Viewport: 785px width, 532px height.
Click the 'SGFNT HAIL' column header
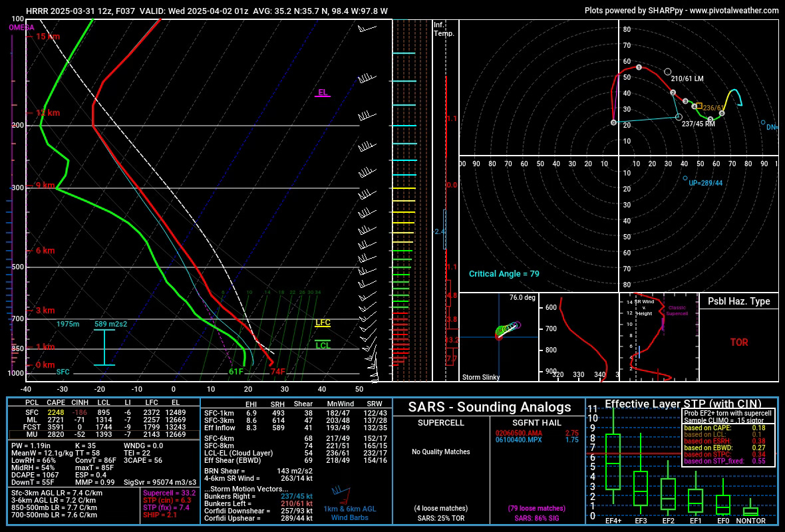pyautogui.click(x=537, y=423)
